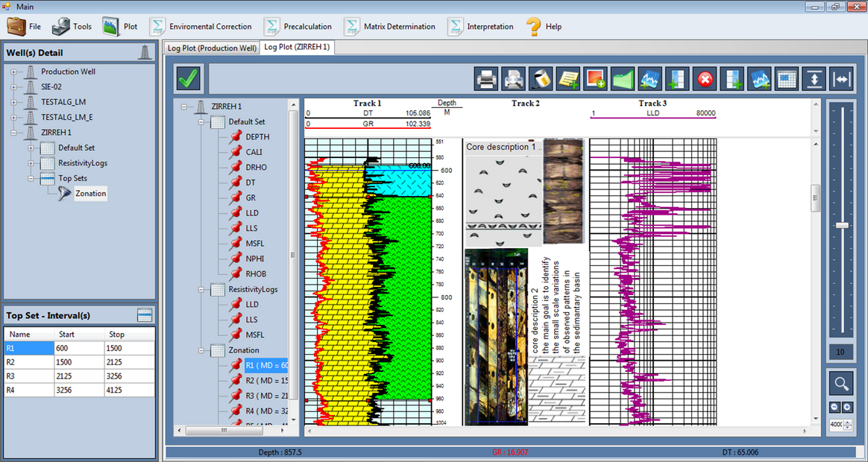Open Print Preview from plot toolbar
Image resolution: width=868 pixels, height=462 pixels.
[x=514, y=78]
